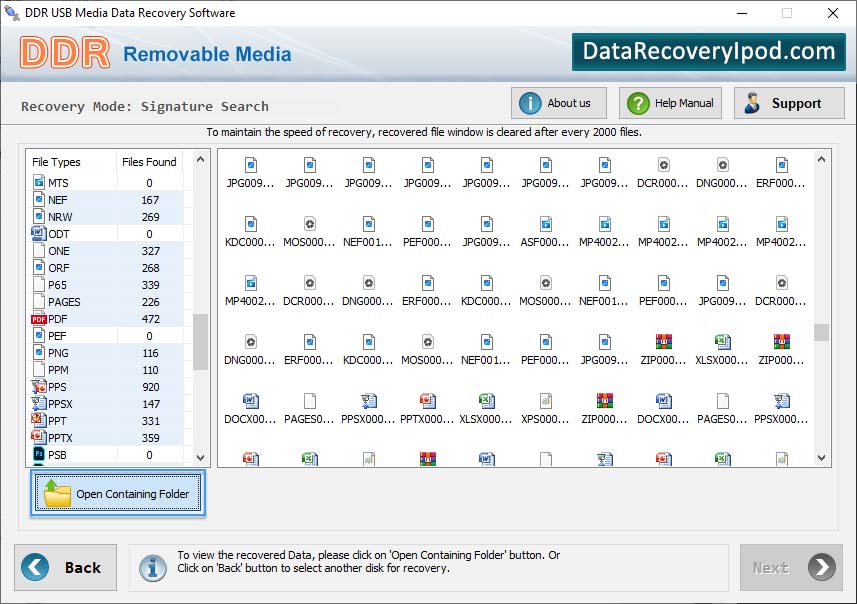Click the recovered files scrollbar thumb

(821, 332)
